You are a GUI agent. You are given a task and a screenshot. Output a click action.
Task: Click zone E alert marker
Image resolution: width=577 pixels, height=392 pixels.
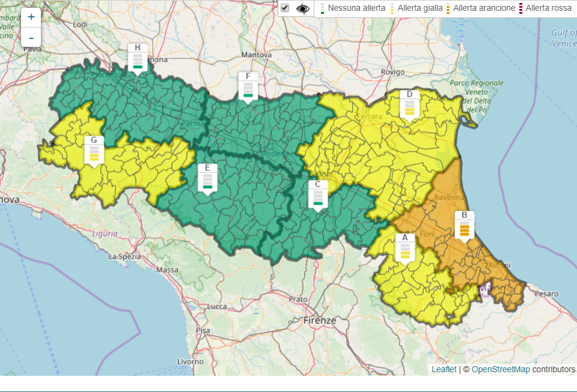pos(207,178)
